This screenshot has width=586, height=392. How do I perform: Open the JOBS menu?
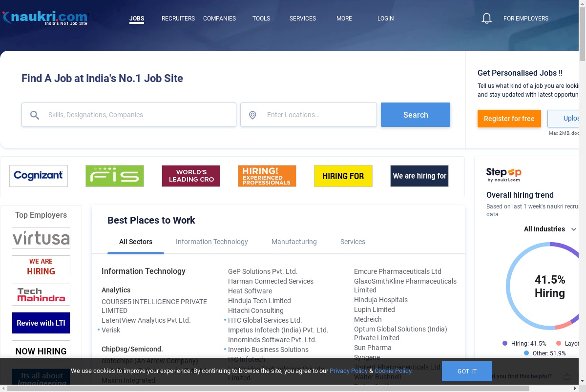point(137,19)
